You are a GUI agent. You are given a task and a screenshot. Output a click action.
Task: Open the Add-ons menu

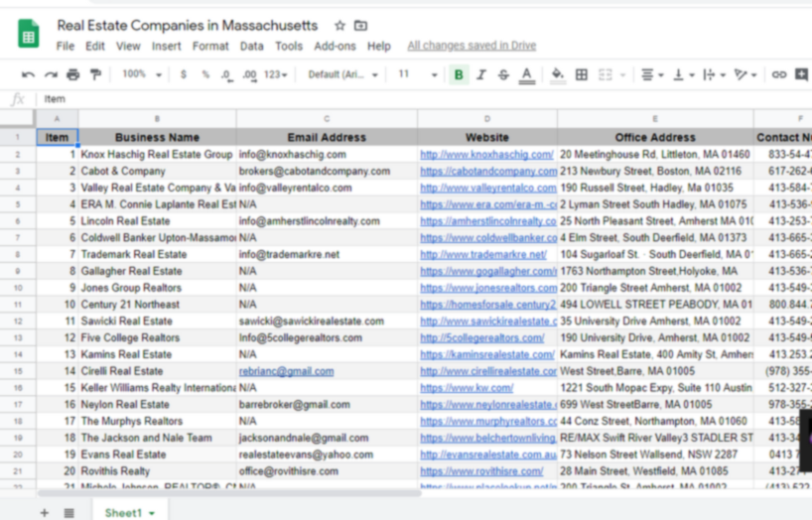pyautogui.click(x=335, y=46)
